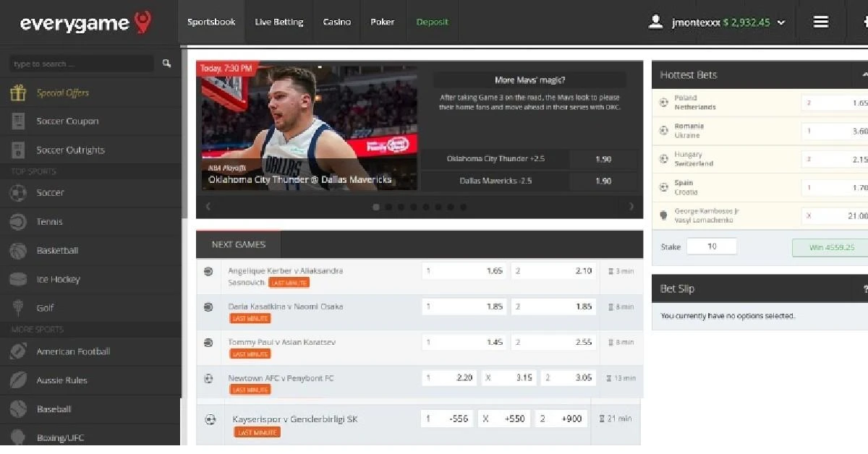Viewport: 868px width, 454px height.
Task: Open Special Offers gift icon
Action: (x=18, y=93)
